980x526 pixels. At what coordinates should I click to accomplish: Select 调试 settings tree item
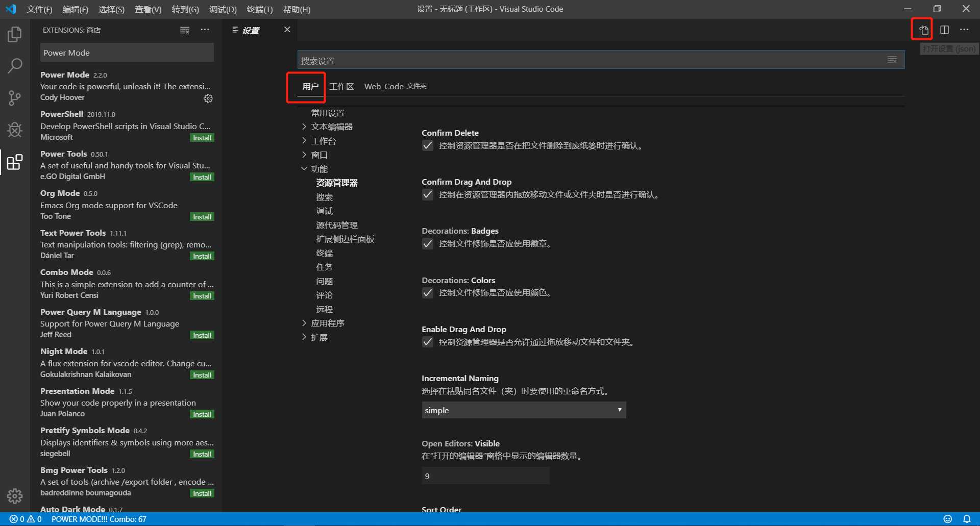tap(324, 211)
